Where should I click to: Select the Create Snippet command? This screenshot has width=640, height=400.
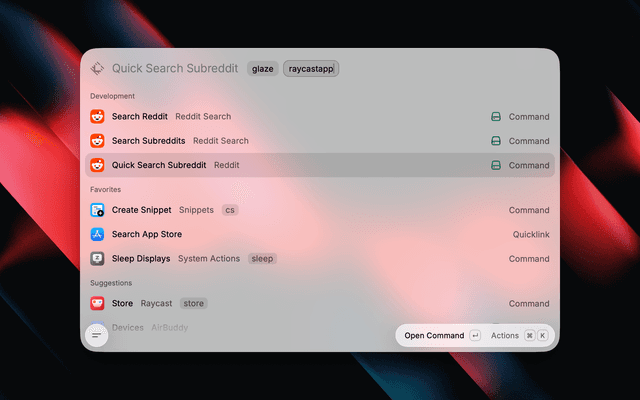point(320,210)
